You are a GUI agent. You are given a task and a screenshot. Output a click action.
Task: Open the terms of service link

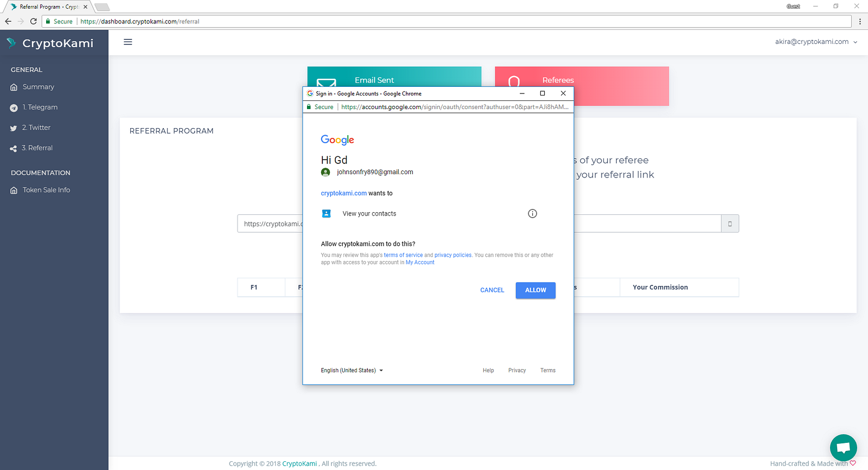click(403, 255)
